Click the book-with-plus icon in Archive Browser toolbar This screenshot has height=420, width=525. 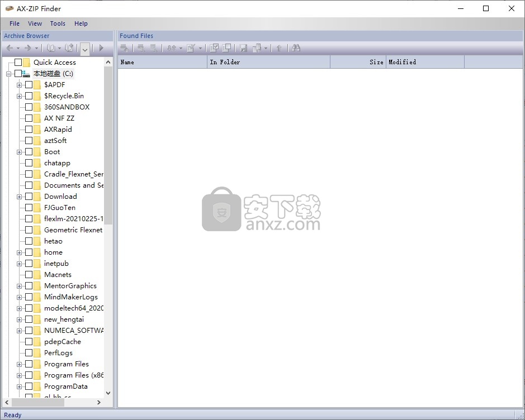point(69,48)
